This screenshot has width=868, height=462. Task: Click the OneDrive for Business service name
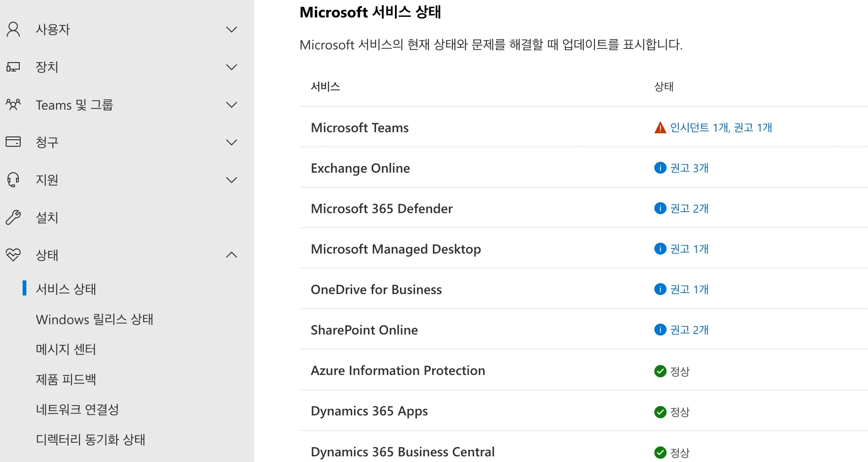pos(376,289)
